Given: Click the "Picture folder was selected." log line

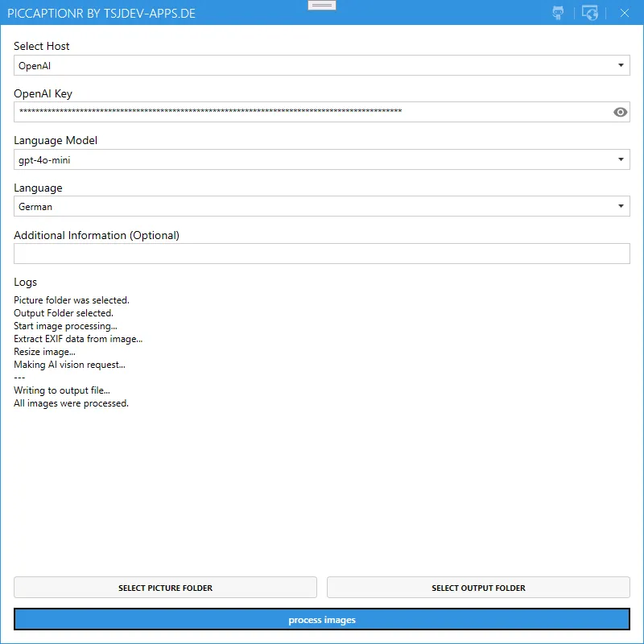Looking at the screenshot, I should coord(71,300).
